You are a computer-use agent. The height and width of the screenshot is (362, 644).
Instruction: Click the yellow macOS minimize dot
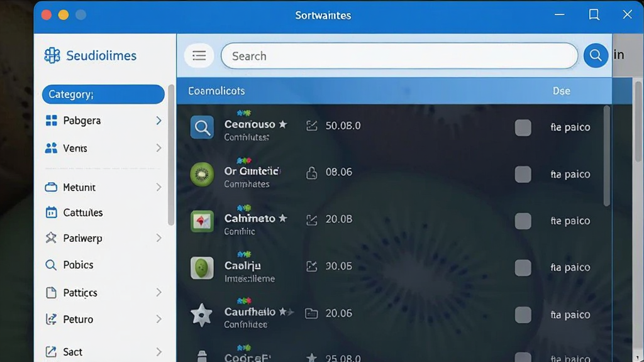(64, 15)
